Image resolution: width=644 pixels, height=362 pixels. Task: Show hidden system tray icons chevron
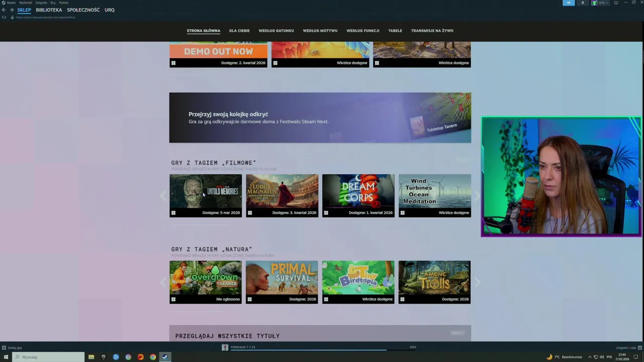[x=590, y=357]
